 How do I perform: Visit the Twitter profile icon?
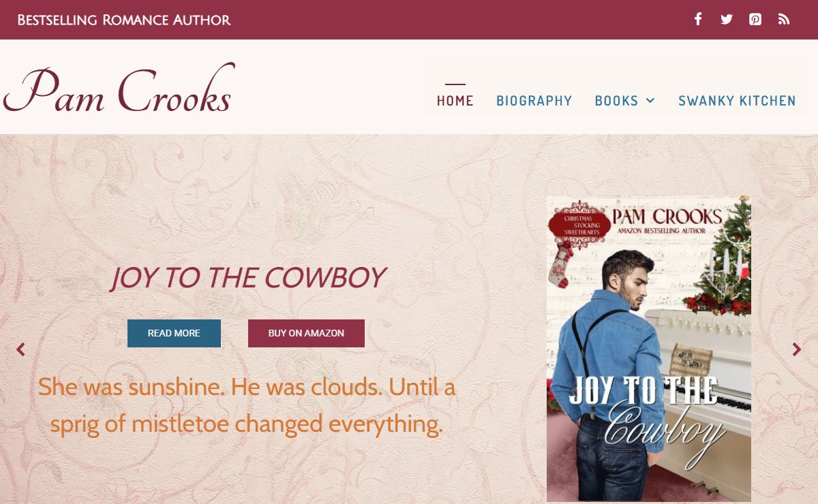pyautogui.click(x=727, y=19)
